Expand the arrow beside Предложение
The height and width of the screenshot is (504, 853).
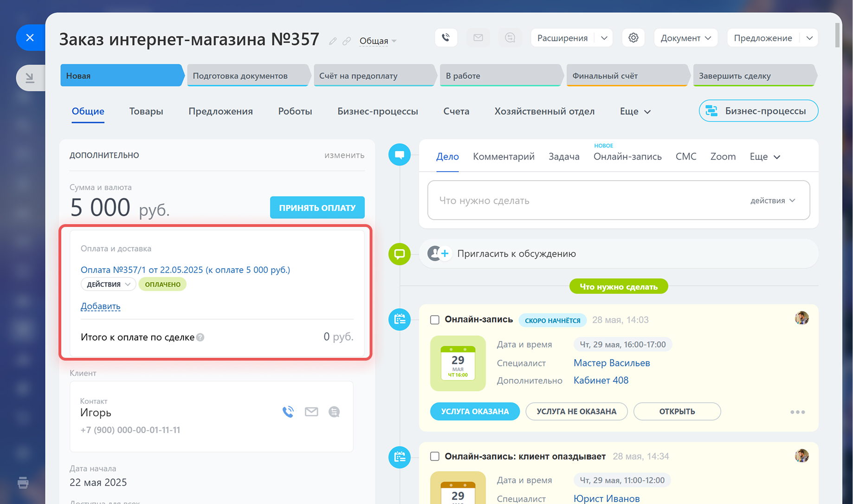(809, 38)
